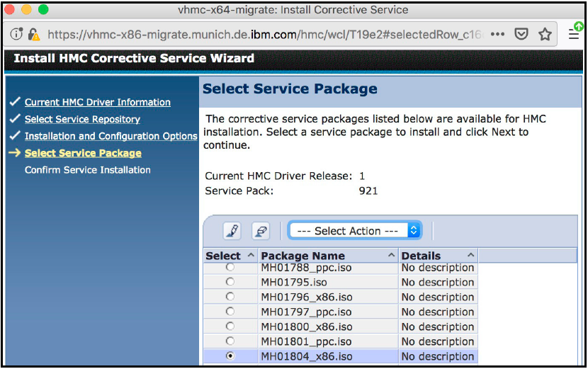Open the Select Action dropdown
This screenshot has width=588, height=369.
(356, 231)
